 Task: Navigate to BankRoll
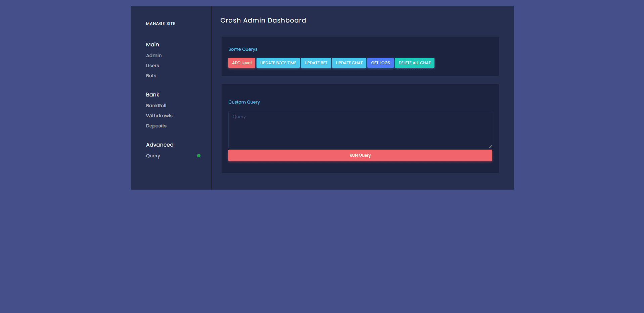point(156,106)
